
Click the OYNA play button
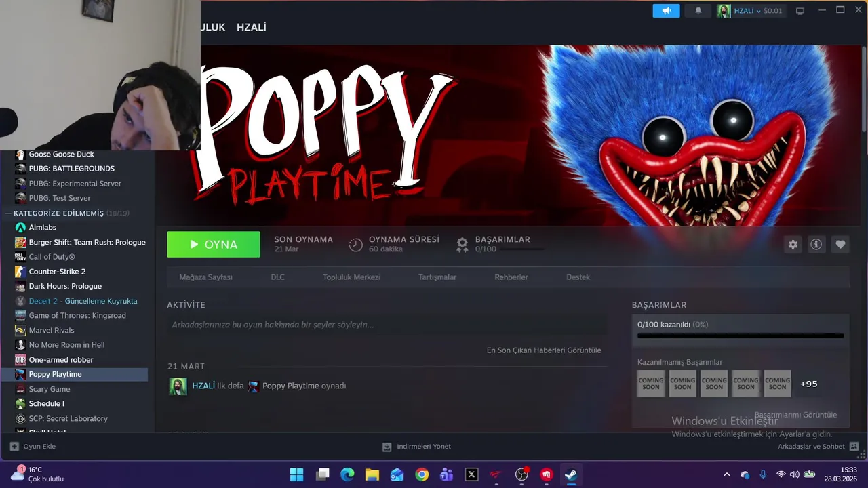coord(214,245)
